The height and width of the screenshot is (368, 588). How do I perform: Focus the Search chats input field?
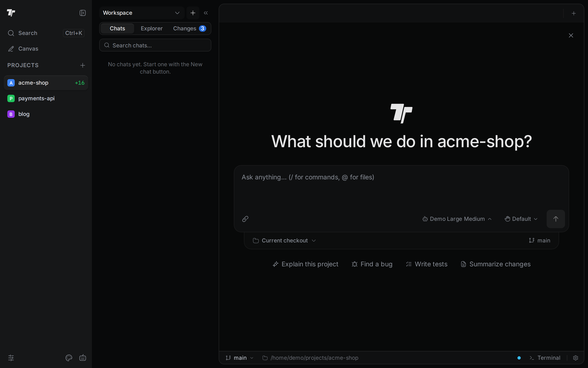pyautogui.click(x=155, y=45)
